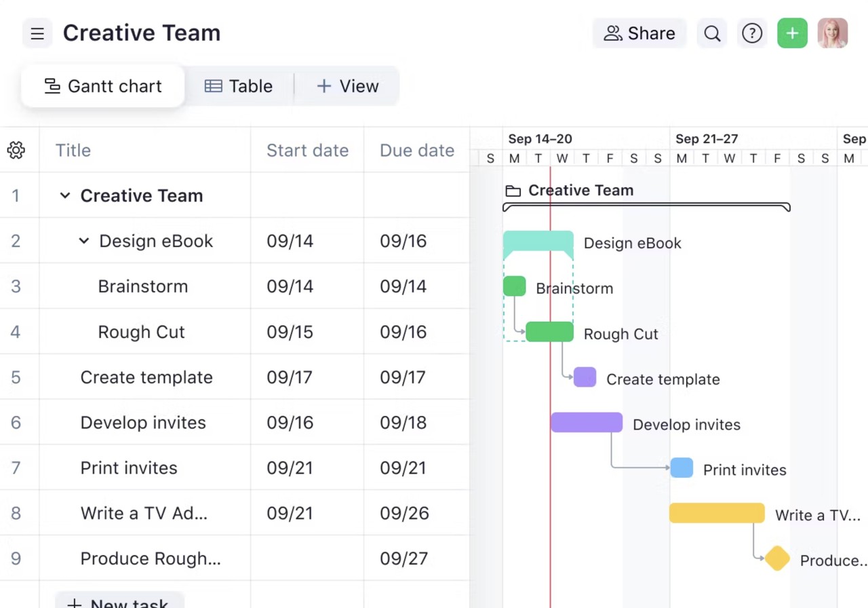Screen dimensions: 868x608
Task: Select the Produce Rough diamond milestone marker
Action: click(x=777, y=558)
